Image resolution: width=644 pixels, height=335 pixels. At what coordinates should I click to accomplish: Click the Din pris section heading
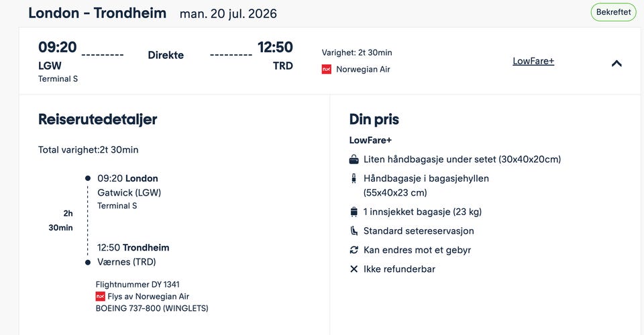point(374,119)
